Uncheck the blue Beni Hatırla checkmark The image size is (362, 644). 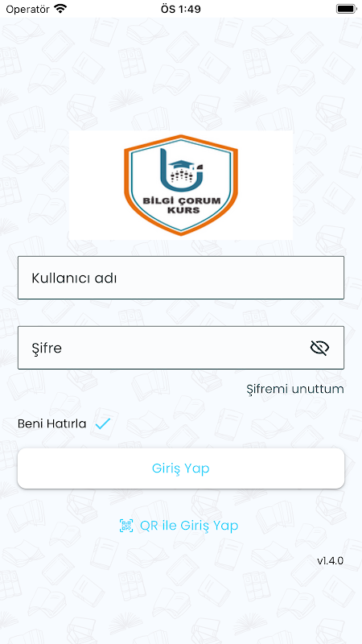[x=103, y=423]
